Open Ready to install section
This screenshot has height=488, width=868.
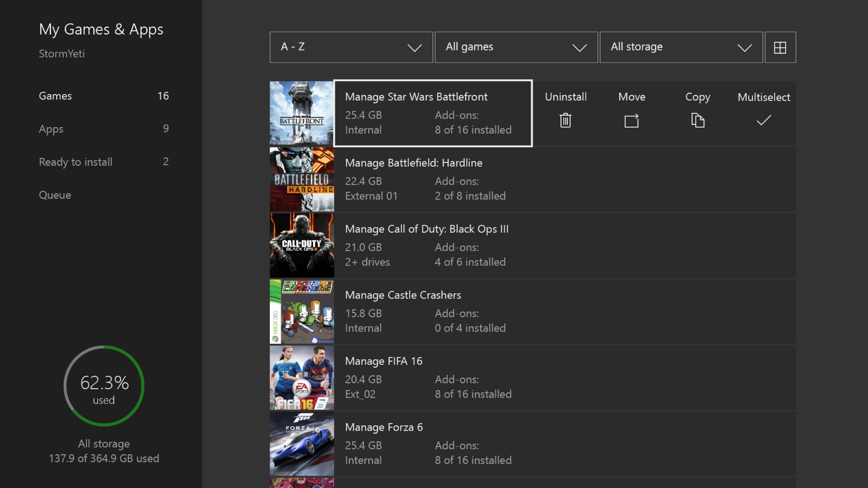104,162
